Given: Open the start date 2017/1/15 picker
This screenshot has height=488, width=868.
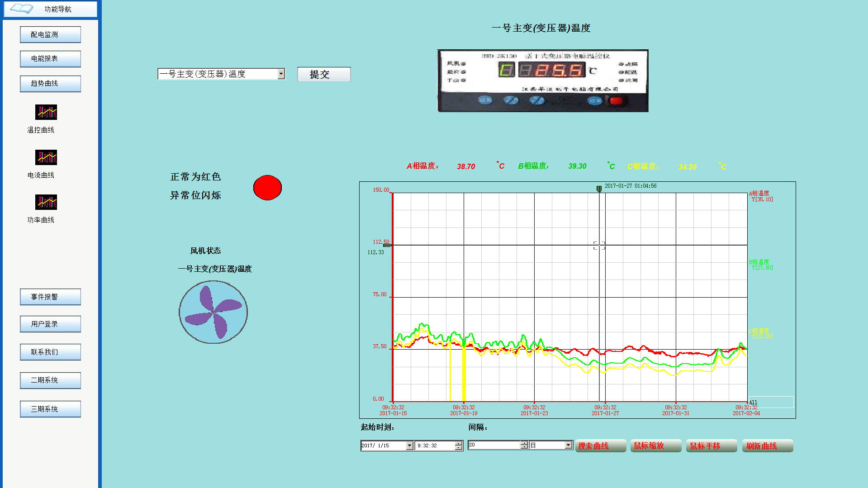Looking at the screenshot, I should tap(409, 445).
